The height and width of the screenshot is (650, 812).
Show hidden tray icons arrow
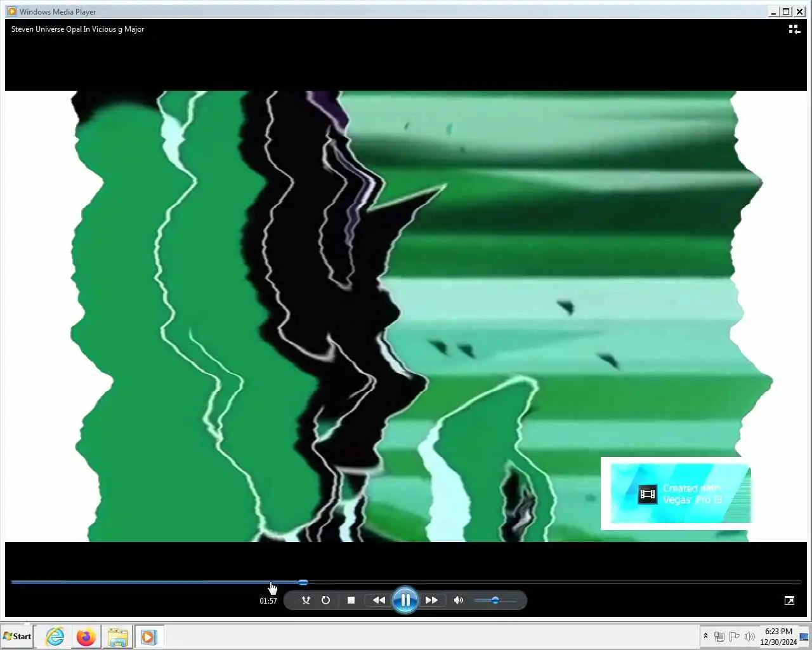click(705, 635)
